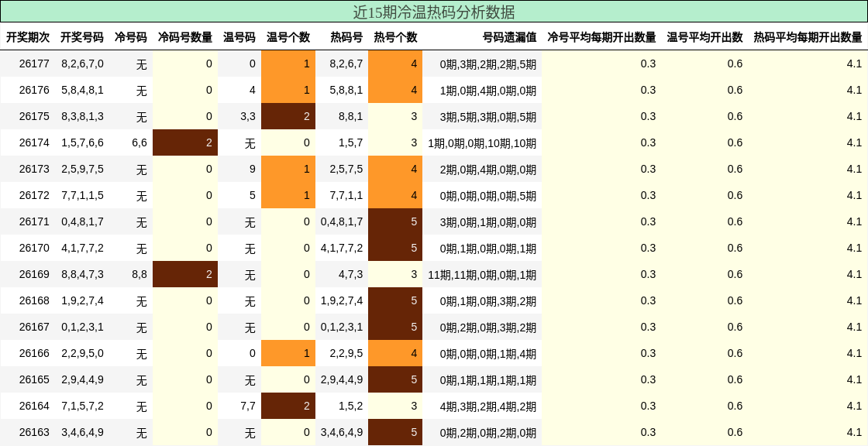The height and width of the screenshot is (446, 868).
Task: Select the 开奖期次 column header
Action: [28, 37]
